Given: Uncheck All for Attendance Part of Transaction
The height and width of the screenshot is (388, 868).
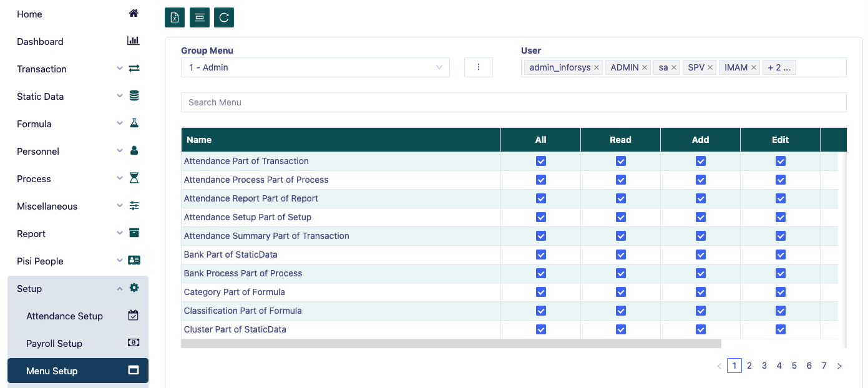Looking at the screenshot, I should click(541, 161).
